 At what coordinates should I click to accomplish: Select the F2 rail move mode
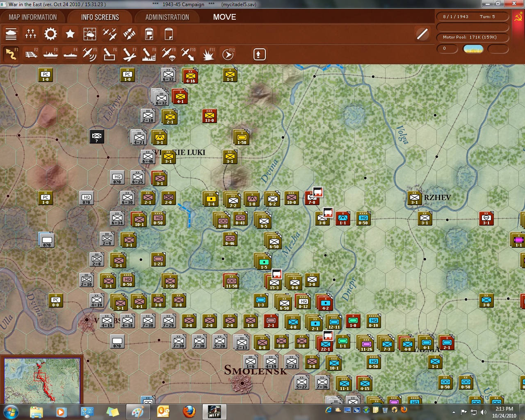point(31,54)
